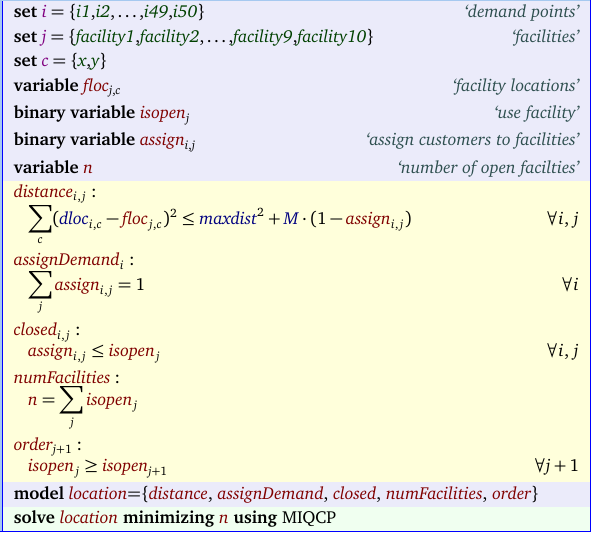592x534 pixels.
Task: Click the variable floc declaration
Action: 67,86
